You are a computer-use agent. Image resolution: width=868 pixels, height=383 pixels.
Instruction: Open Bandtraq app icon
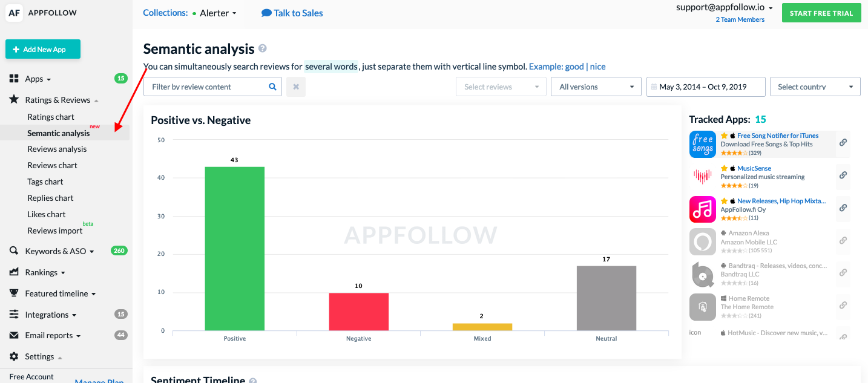click(703, 275)
